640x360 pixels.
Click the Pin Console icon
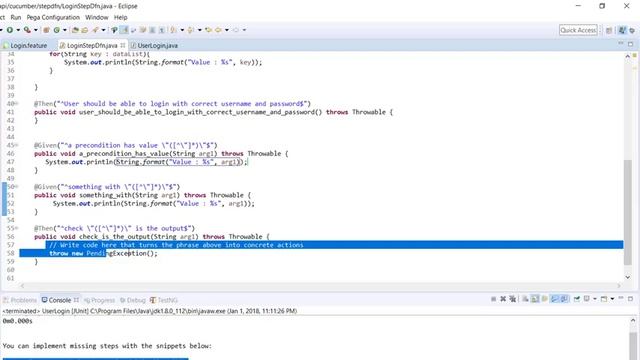coord(577,299)
